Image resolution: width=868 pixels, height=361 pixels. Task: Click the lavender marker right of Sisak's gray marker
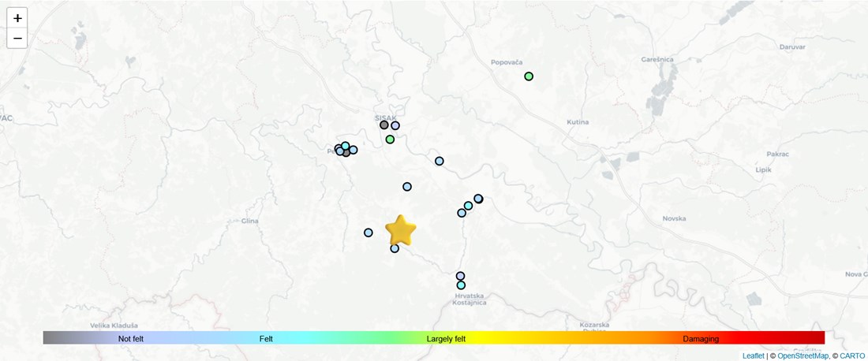pyautogui.click(x=395, y=125)
